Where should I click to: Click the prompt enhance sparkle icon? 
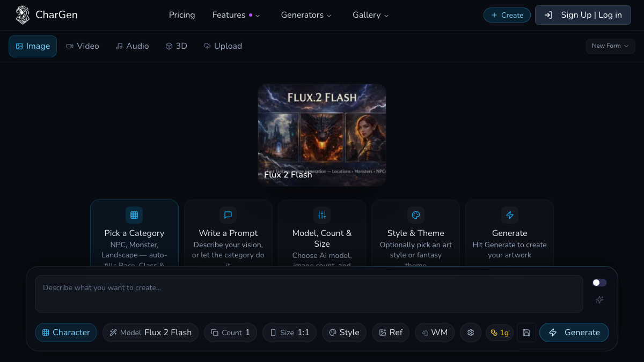click(599, 300)
